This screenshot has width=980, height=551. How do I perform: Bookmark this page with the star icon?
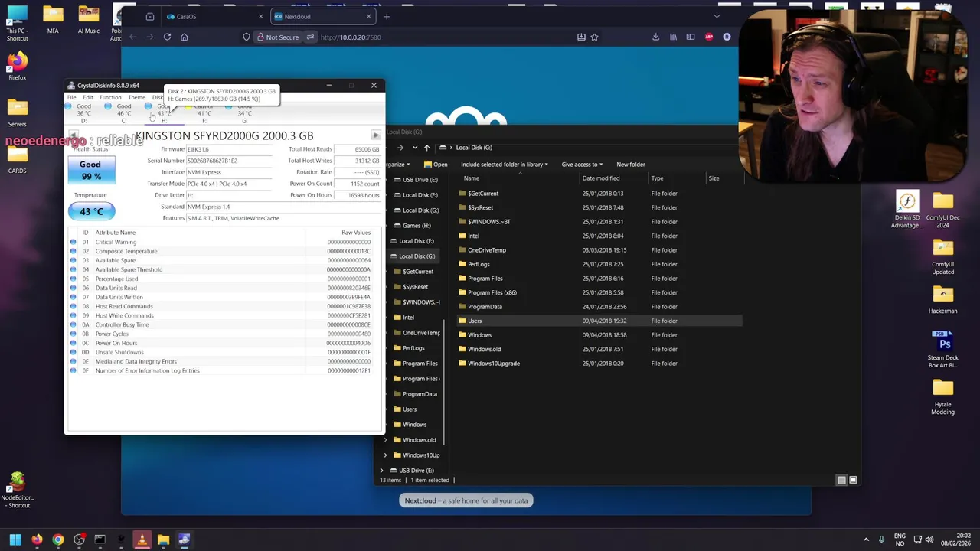(594, 37)
